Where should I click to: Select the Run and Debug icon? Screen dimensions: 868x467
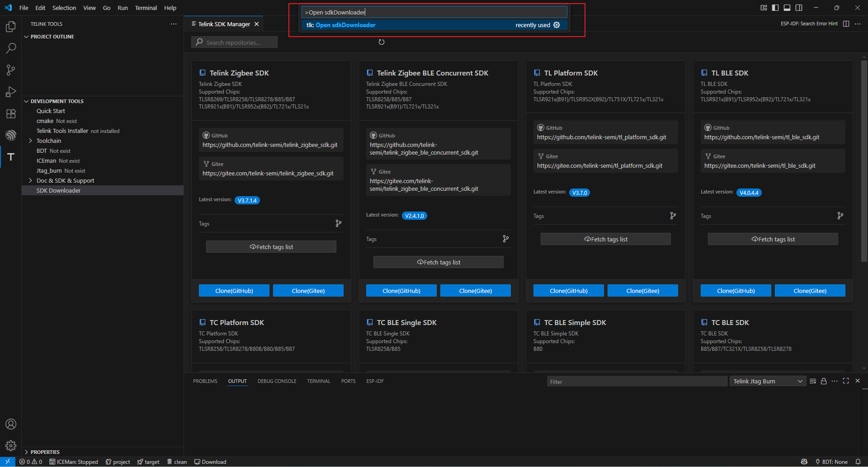pyautogui.click(x=11, y=92)
